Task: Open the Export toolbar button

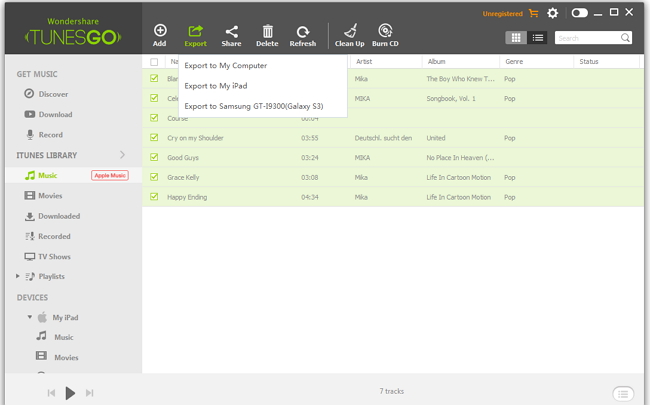Action: (195, 35)
